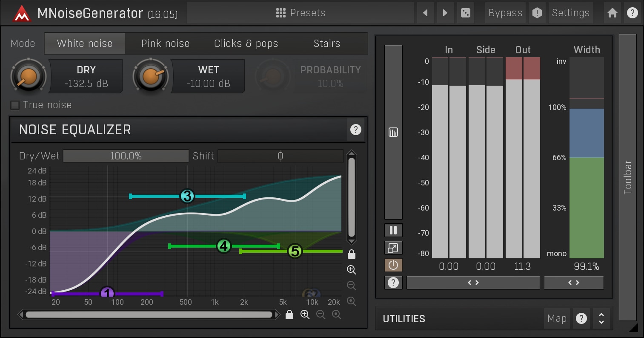Click the meter settings icon on vertical strip
The image size is (644, 338).
[393, 132]
